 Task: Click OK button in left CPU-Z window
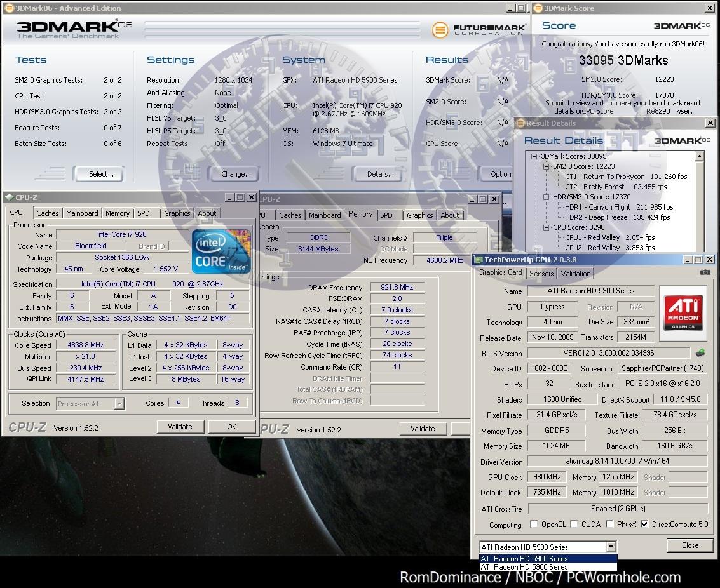[231, 427]
